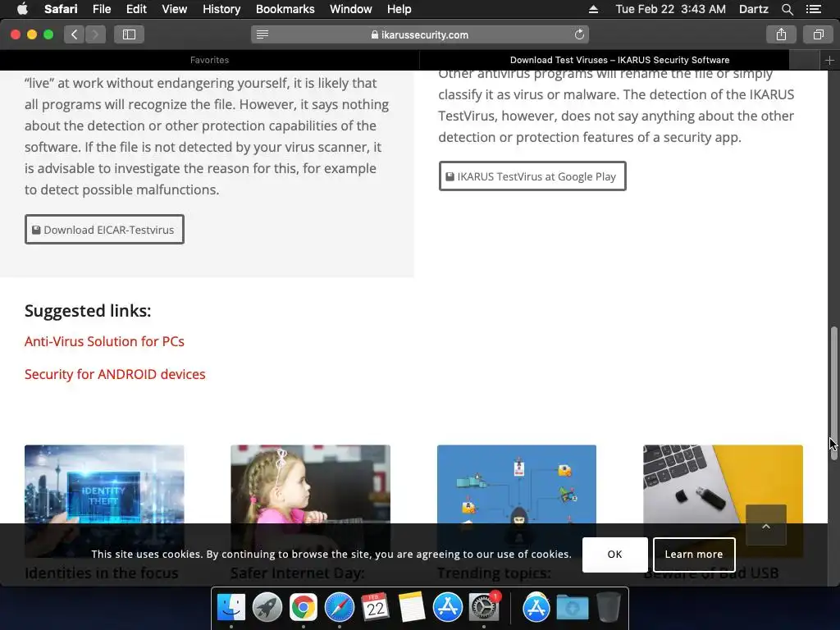The height and width of the screenshot is (630, 840).
Task: Open the Window menu
Action: tap(350, 9)
